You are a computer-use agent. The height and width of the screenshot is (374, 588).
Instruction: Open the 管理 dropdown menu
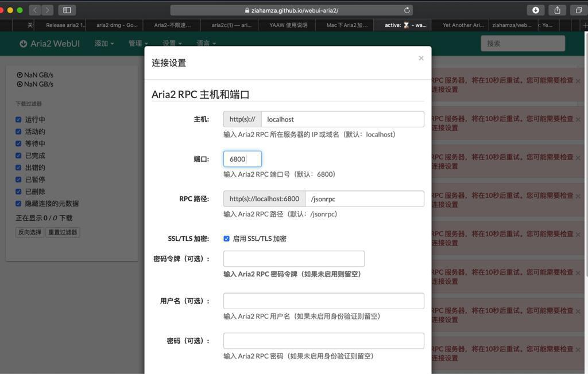138,44
